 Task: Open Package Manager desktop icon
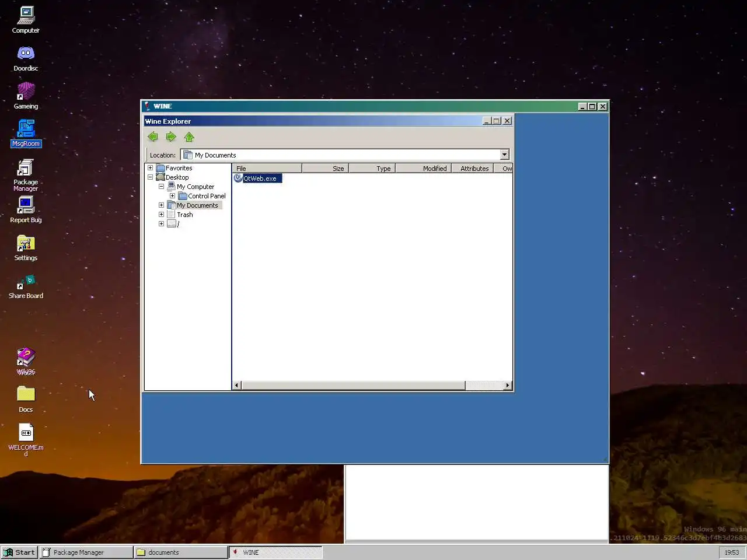tap(26, 175)
